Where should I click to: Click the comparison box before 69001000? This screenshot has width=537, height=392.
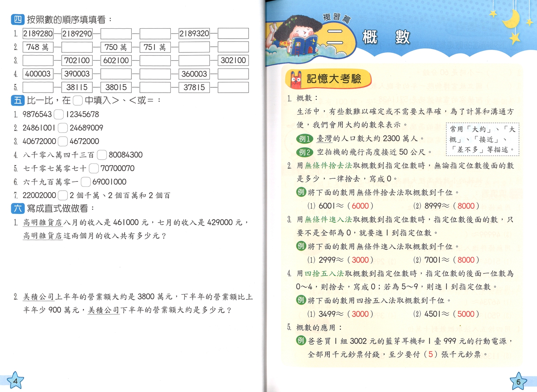click(86, 182)
